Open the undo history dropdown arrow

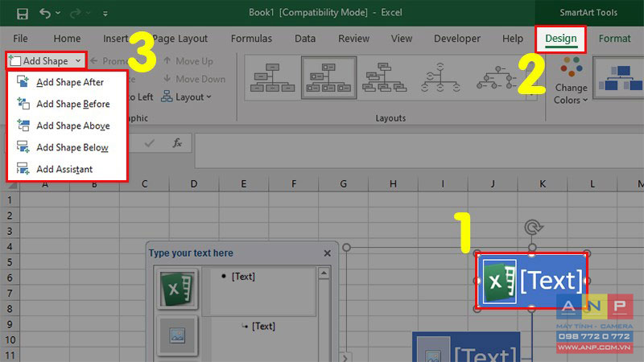pyautogui.click(x=58, y=14)
